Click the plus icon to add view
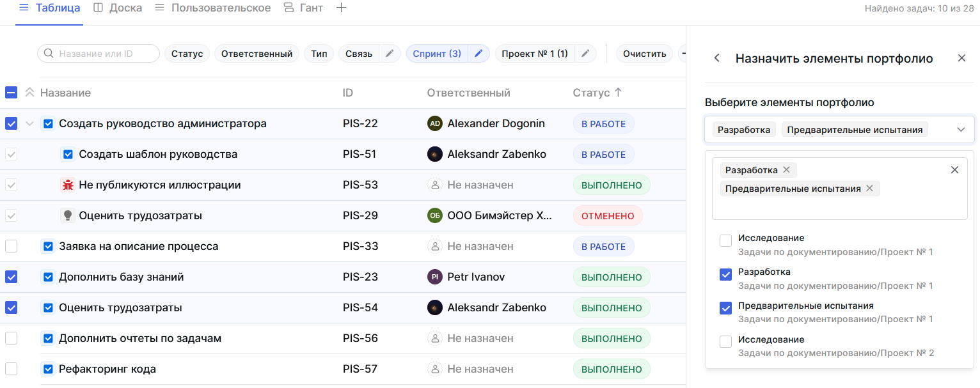Screen dimensions: 980x388 (341, 8)
